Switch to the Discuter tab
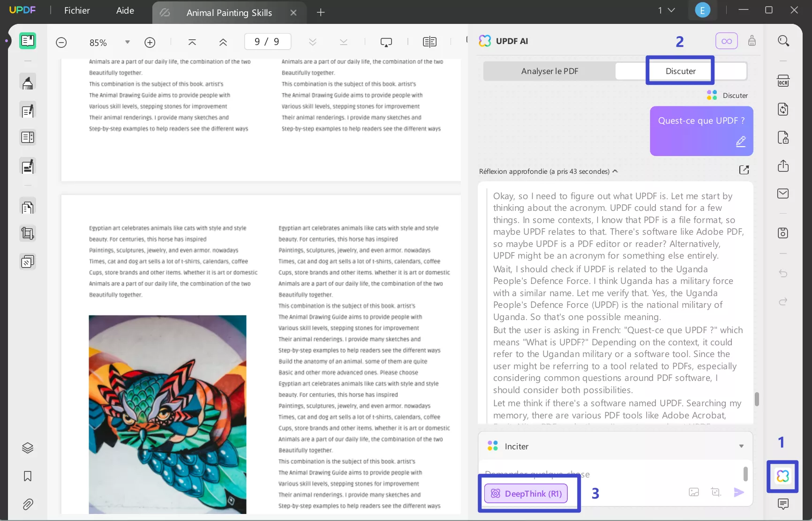 [x=680, y=71]
